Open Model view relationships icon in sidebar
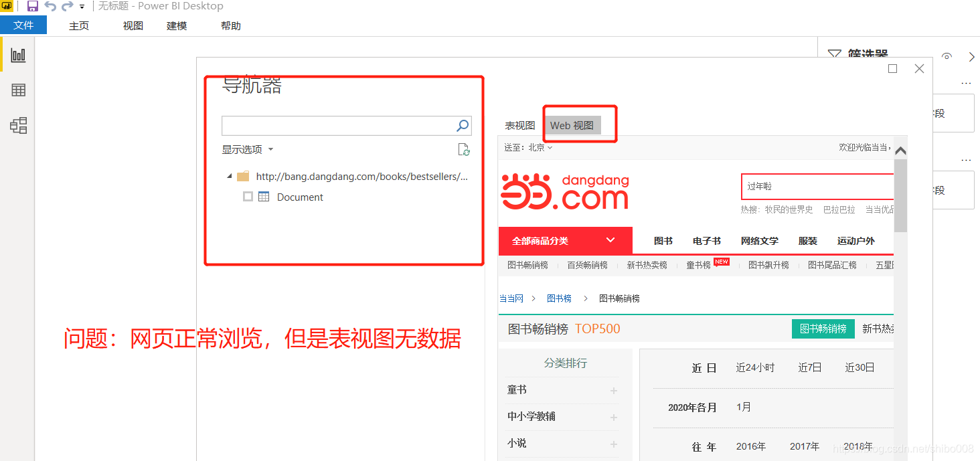Viewport: 980px width, 461px height. point(18,125)
